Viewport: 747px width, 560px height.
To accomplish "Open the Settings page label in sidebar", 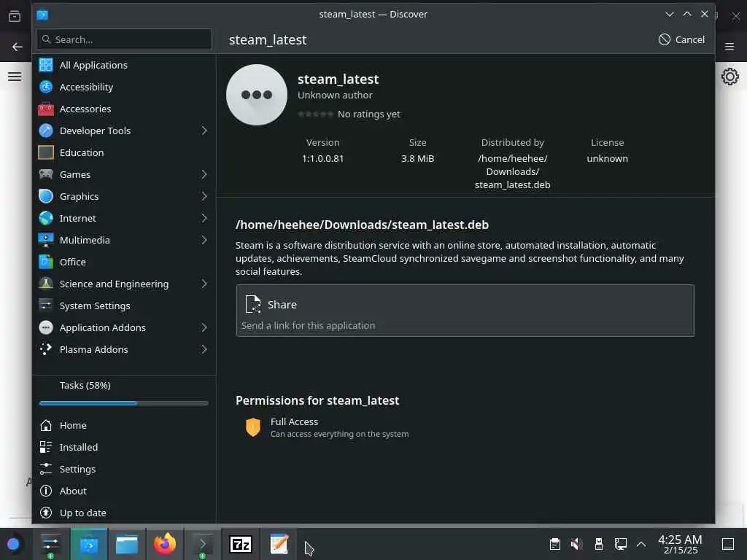I will 77,469.
